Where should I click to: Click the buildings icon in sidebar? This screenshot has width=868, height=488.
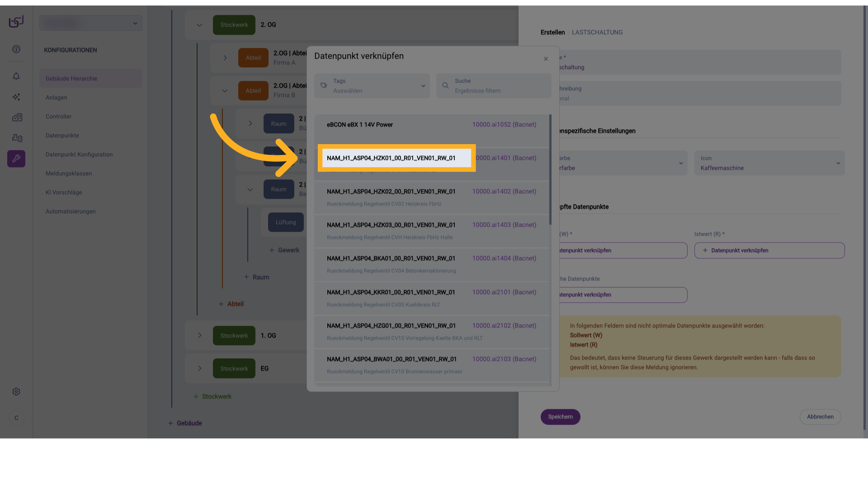pos(17,117)
